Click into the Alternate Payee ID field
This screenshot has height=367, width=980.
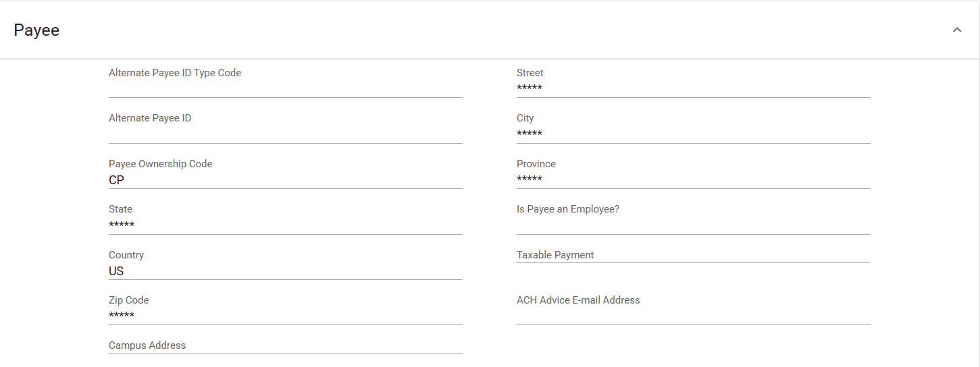point(285,134)
